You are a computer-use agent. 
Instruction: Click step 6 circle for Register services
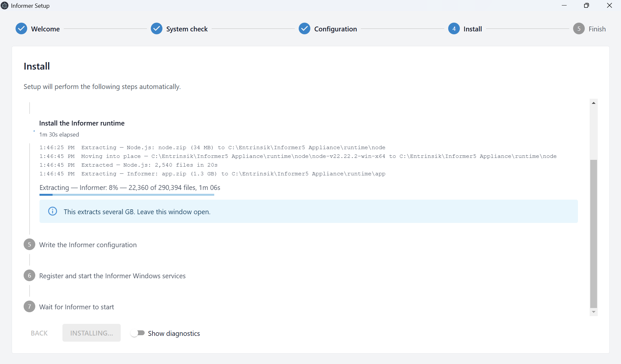[x=29, y=276]
